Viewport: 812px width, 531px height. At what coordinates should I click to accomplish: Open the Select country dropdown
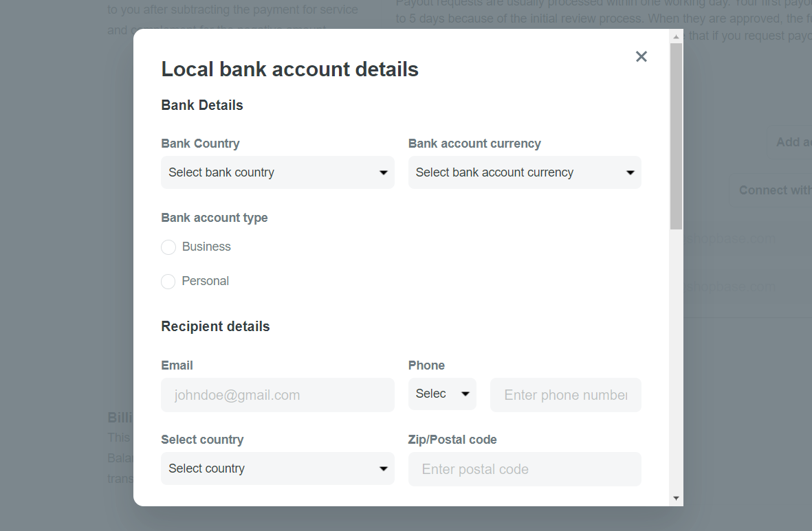[x=278, y=468]
